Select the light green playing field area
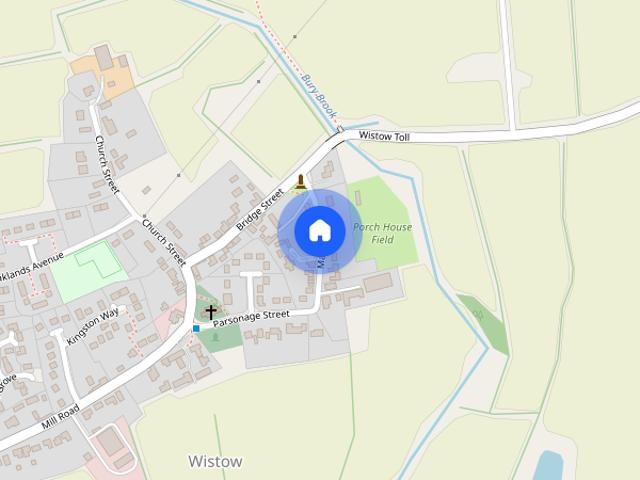 click(89, 271)
